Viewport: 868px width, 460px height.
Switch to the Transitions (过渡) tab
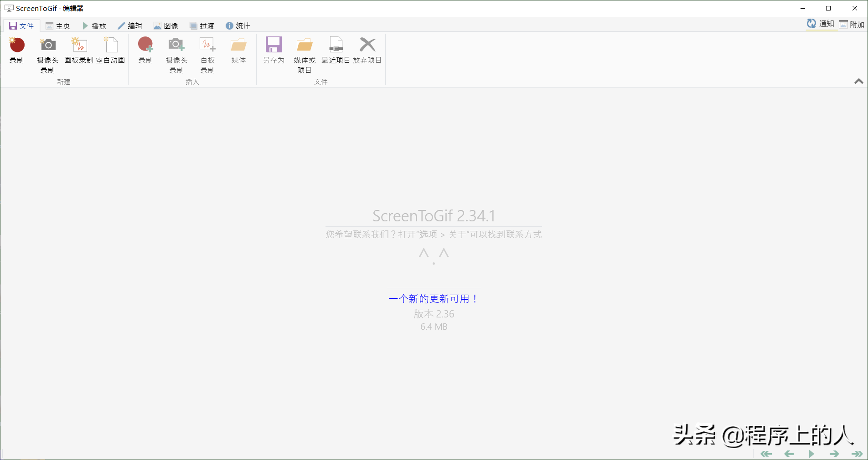click(x=202, y=26)
